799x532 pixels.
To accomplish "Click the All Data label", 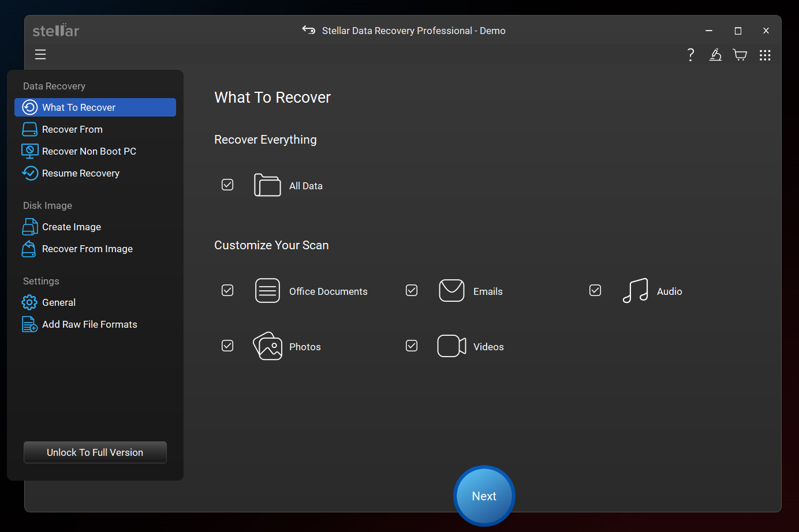I will 306,186.
